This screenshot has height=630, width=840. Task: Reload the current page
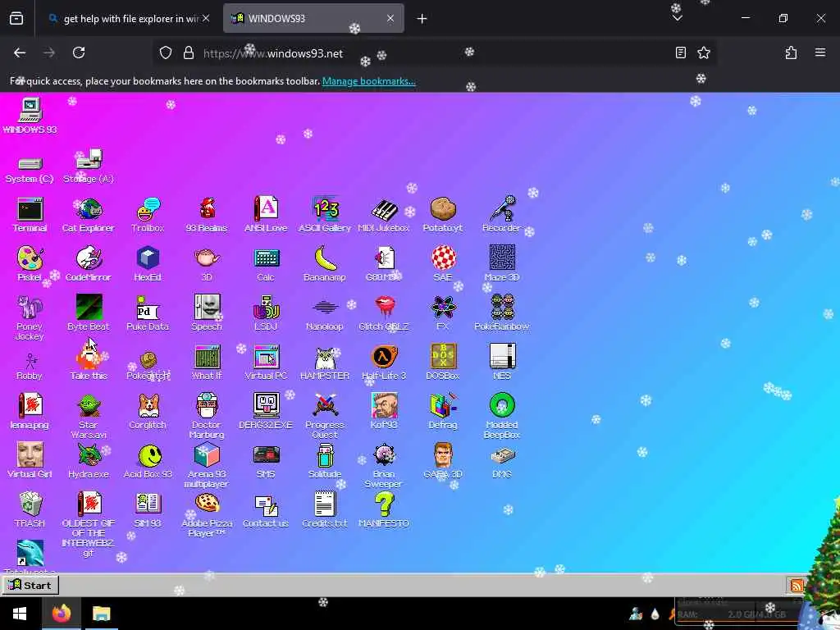point(79,52)
